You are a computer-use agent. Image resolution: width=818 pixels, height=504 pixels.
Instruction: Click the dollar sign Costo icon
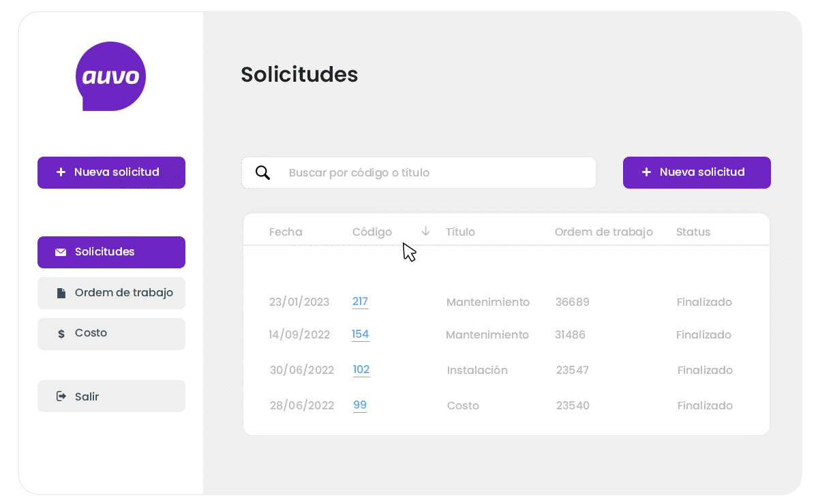61,334
